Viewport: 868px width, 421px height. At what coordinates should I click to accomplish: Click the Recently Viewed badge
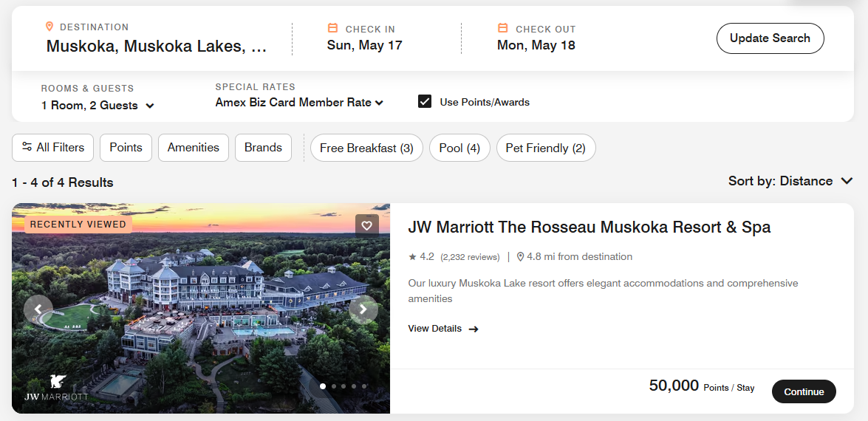pyautogui.click(x=78, y=224)
